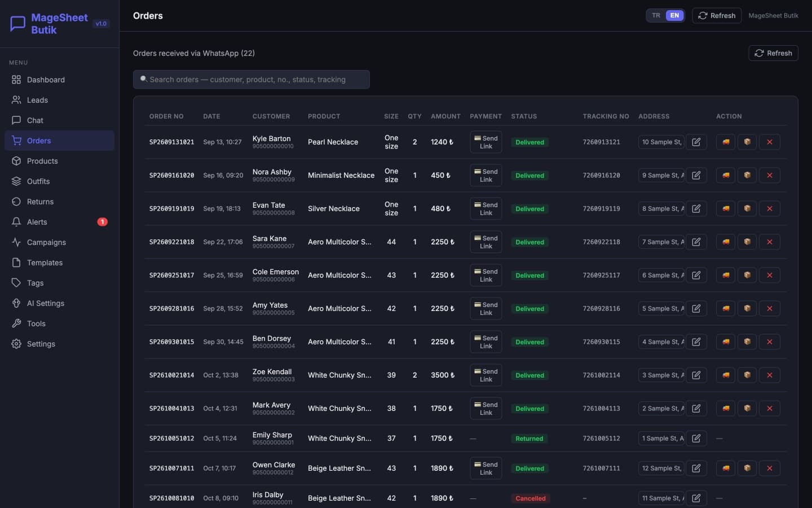Click the MageSheet Butik chat logo icon
The image size is (812, 508).
18,24
